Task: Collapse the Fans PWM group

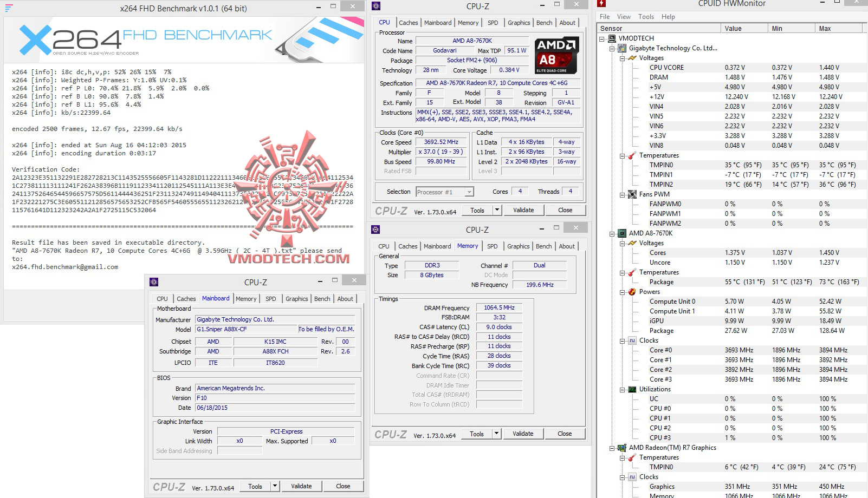Action: coord(623,194)
